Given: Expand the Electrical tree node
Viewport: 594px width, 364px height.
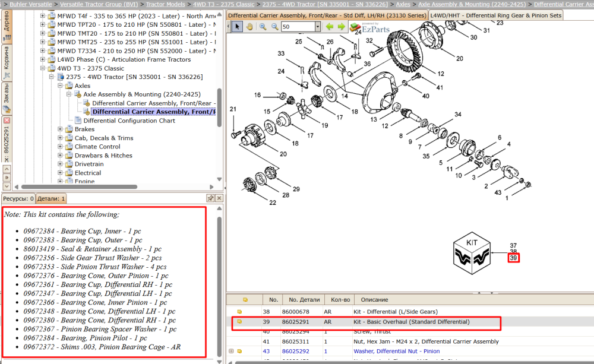Looking at the screenshot, I should click(60, 173).
